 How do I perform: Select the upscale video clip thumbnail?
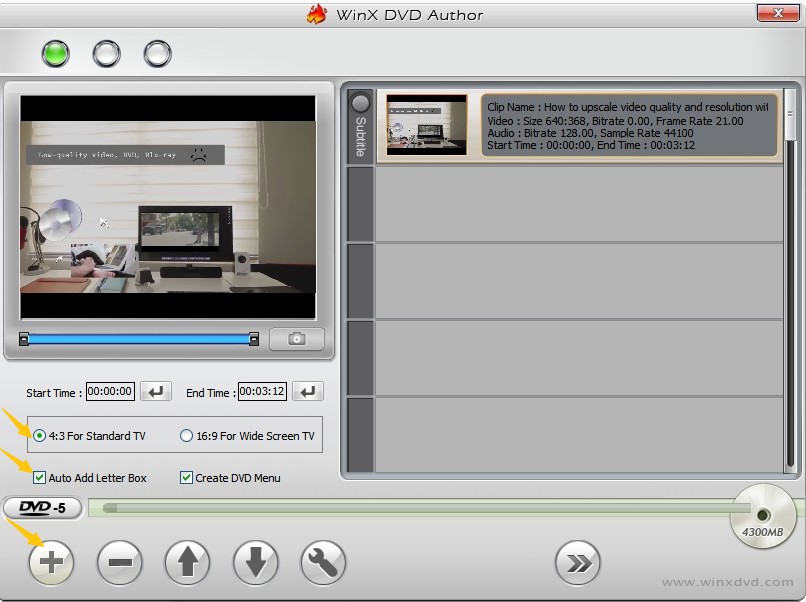pyautogui.click(x=425, y=125)
